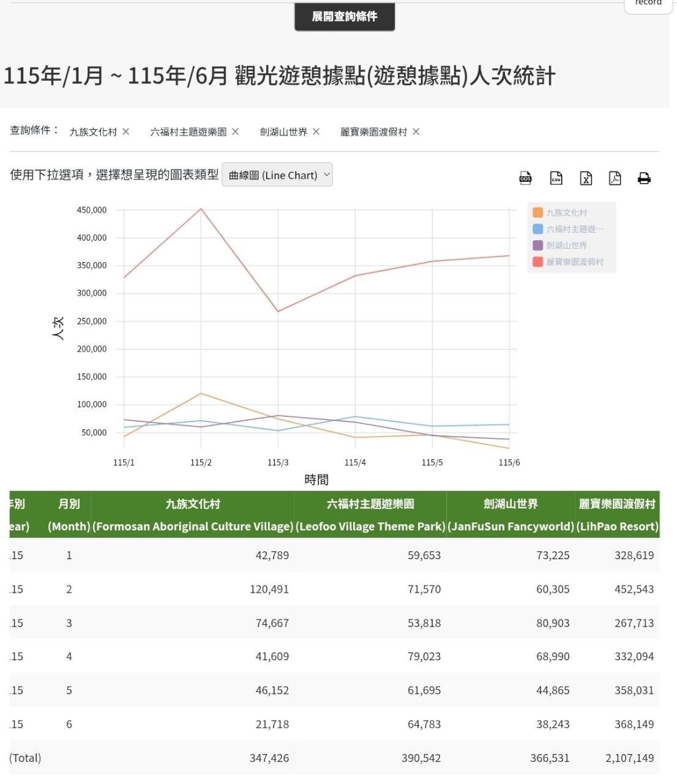Image resolution: width=677 pixels, height=784 pixels.
Task: Toggle 六福村主題遊 series in chart legend
Action: click(x=567, y=228)
